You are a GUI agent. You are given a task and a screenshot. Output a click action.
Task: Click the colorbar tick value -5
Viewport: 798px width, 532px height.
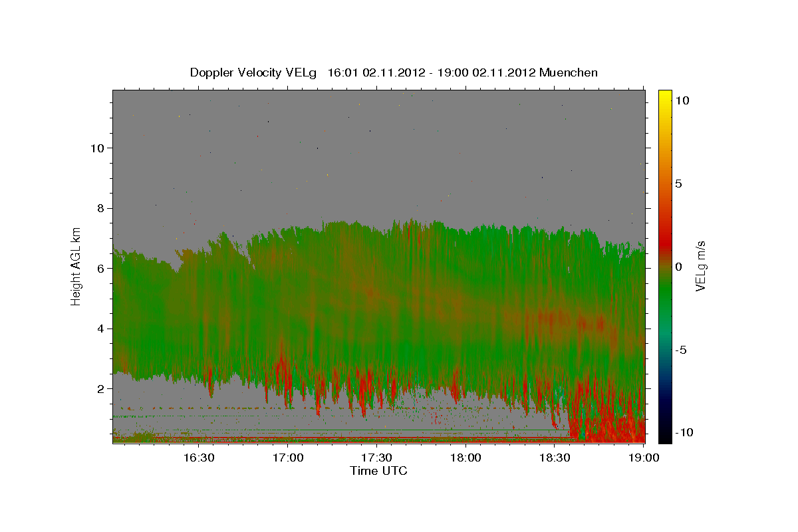(681, 350)
